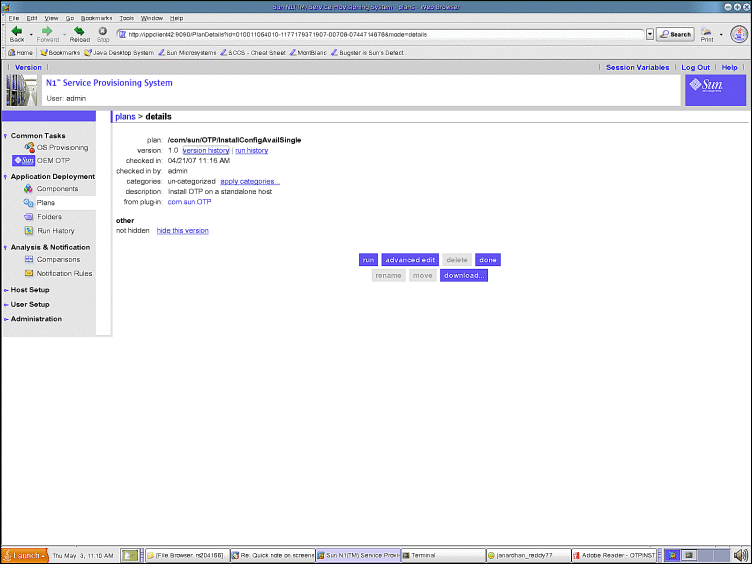Click the browser throbber logo icon
The image size is (752, 564).
pos(739,34)
